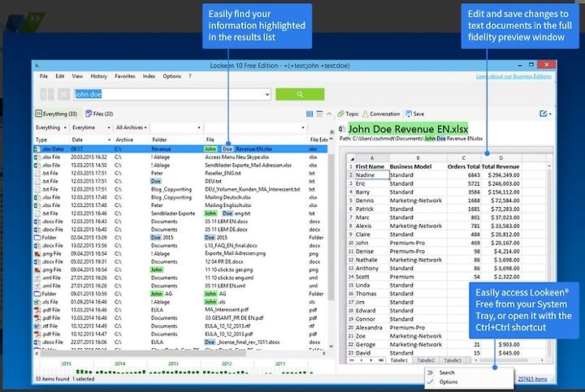Click the Conversation person icon
585x392 pixels.
(x=366, y=114)
